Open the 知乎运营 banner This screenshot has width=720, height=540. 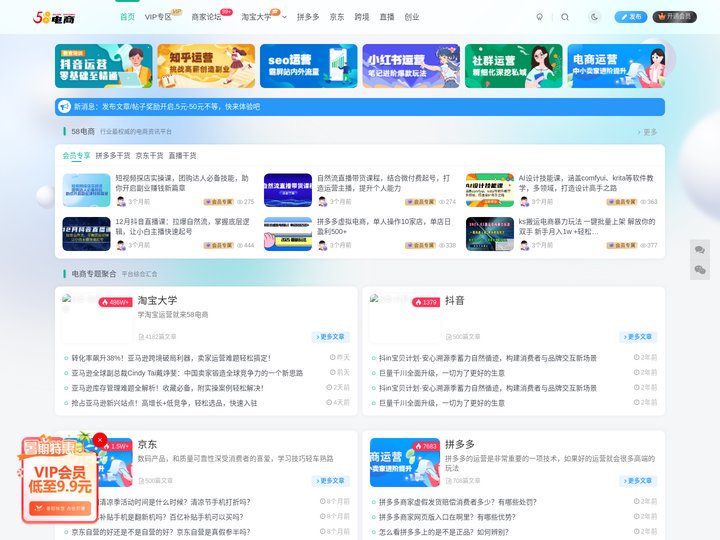point(206,66)
